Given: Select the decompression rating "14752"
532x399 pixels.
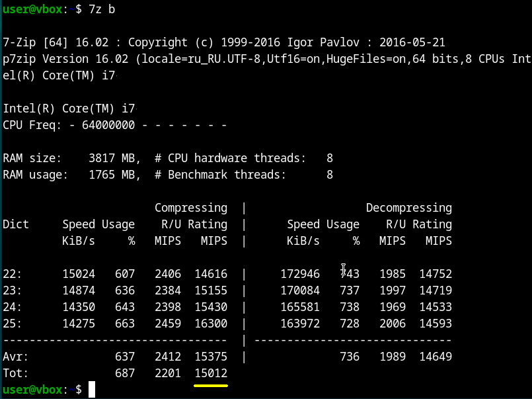Looking at the screenshot, I should (436, 274).
